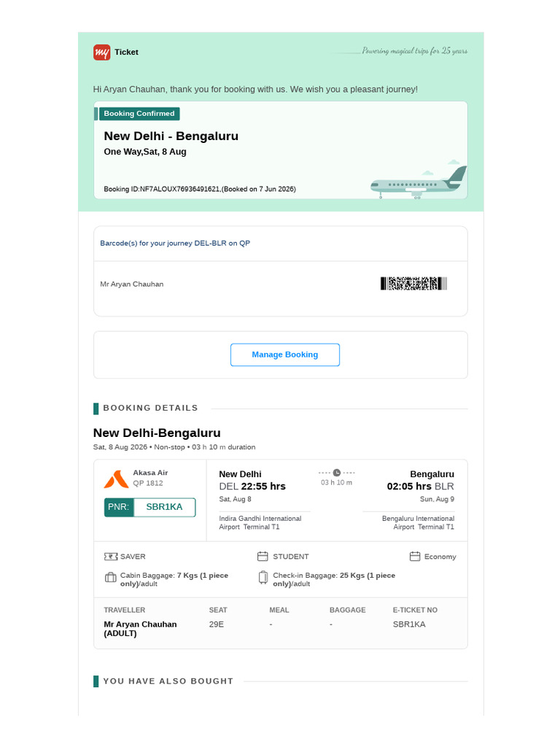Image resolution: width=560 pixels, height=747 pixels.
Task: Click the STUDENT calendar icon
Action: click(x=262, y=556)
